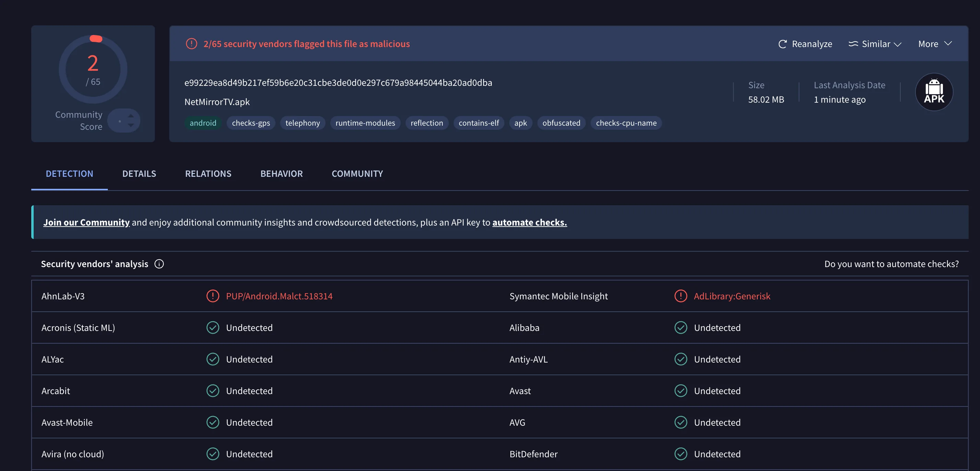Screen dimensions: 980x471
Task: Select the reflection tag
Action: [x=427, y=123]
